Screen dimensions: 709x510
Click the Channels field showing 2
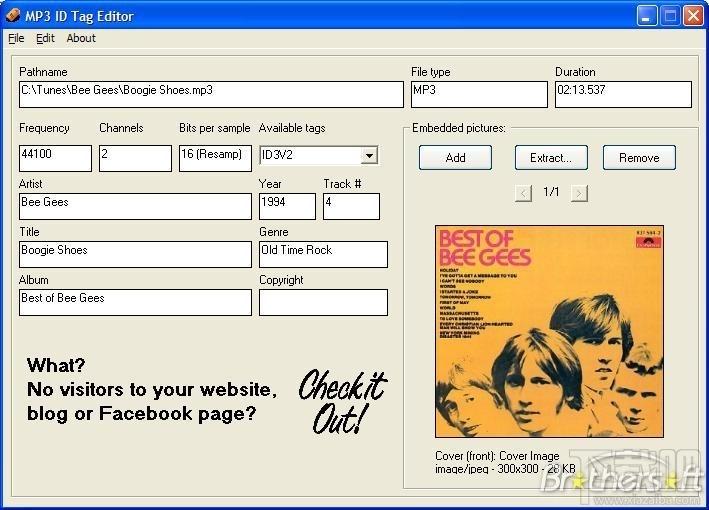click(x=135, y=158)
